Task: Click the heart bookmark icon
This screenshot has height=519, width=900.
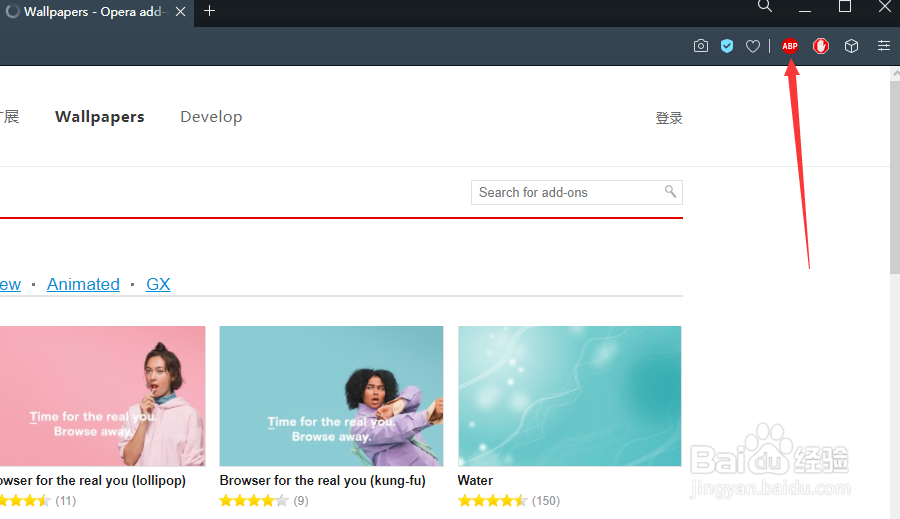Action: 752,46
